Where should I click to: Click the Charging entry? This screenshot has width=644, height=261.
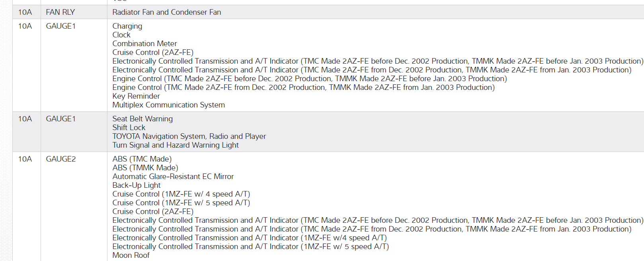pyautogui.click(x=127, y=26)
